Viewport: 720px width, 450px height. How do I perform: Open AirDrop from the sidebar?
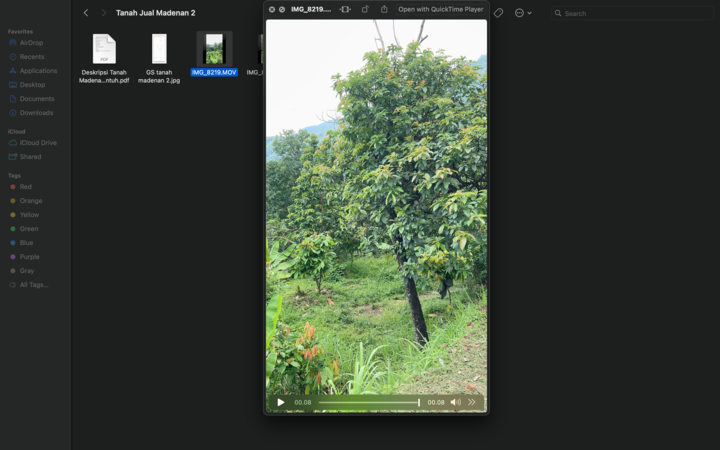(x=31, y=43)
